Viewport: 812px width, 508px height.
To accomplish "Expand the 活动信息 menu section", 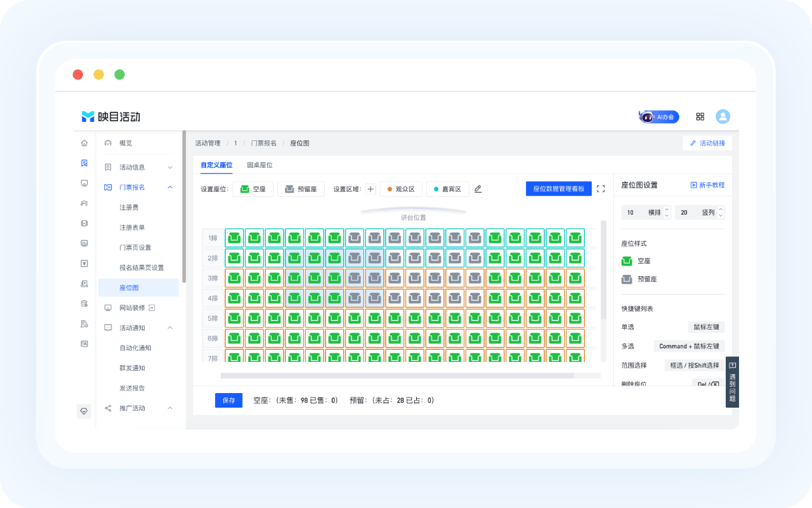I will 170,167.
